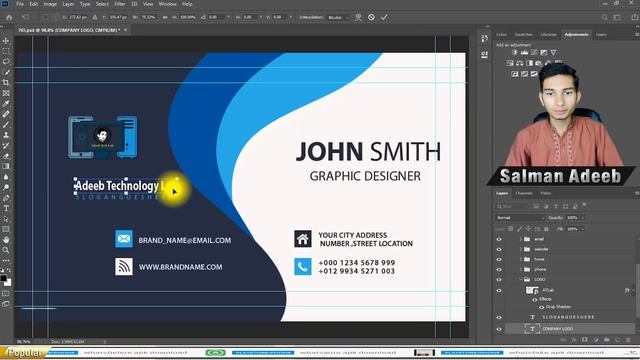Screen dimensions: 640x360
Task: Hide the phone group layer
Action: (499, 270)
